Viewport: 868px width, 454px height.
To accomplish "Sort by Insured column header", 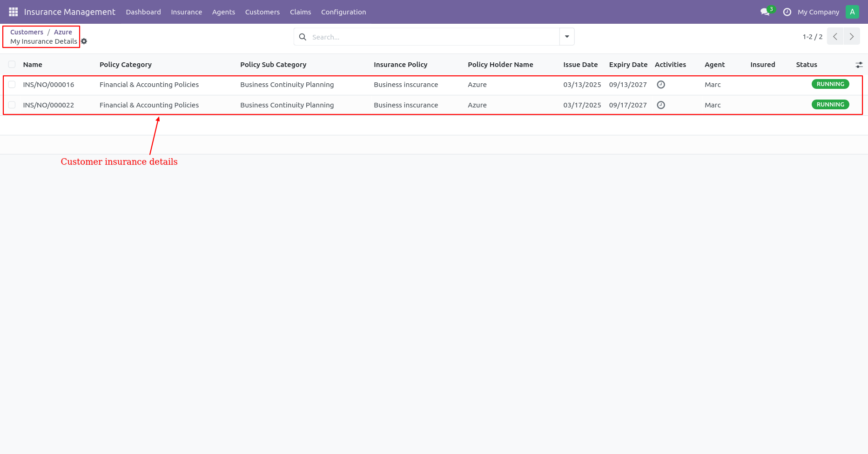I will (763, 65).
